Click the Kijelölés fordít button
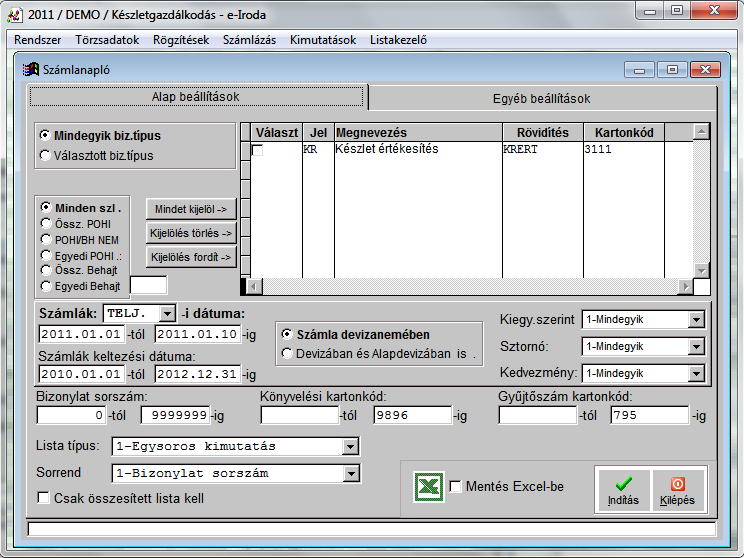744x558 pixels. tap(191, 257)
